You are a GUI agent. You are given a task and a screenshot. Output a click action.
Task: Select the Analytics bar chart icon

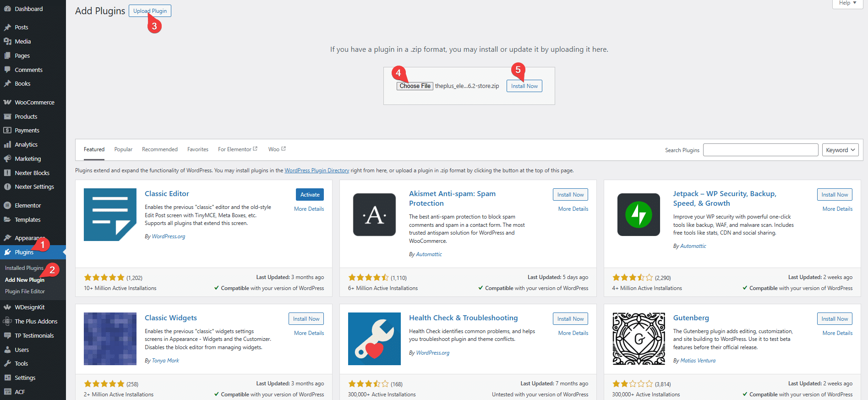[7, 144]
